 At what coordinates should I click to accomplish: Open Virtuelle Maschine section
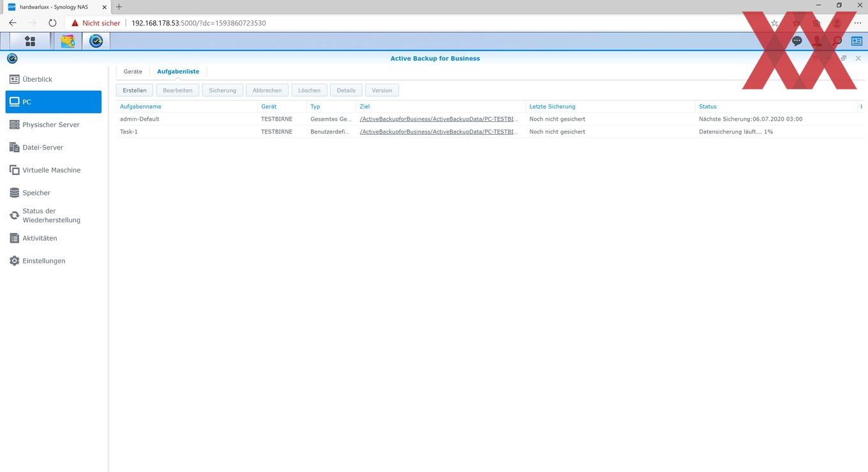tap(54, 170)
